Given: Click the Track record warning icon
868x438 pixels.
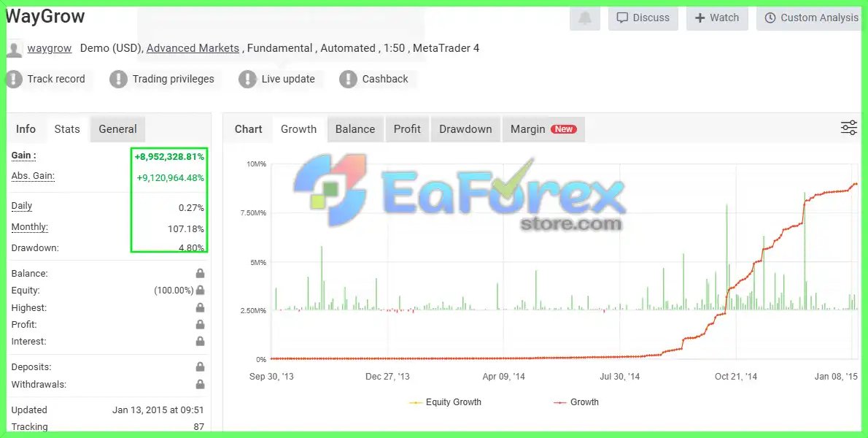Looking at the screenshot, I should coord(14,79).
